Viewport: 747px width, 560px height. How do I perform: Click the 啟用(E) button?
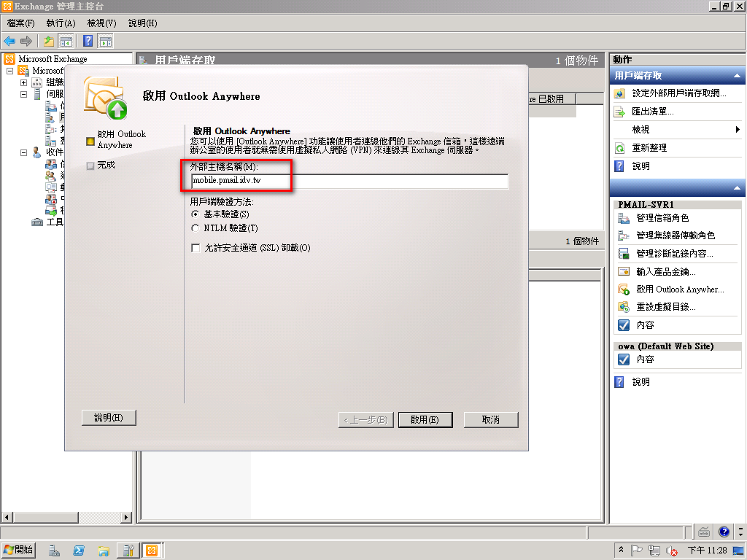pos(425,420)
